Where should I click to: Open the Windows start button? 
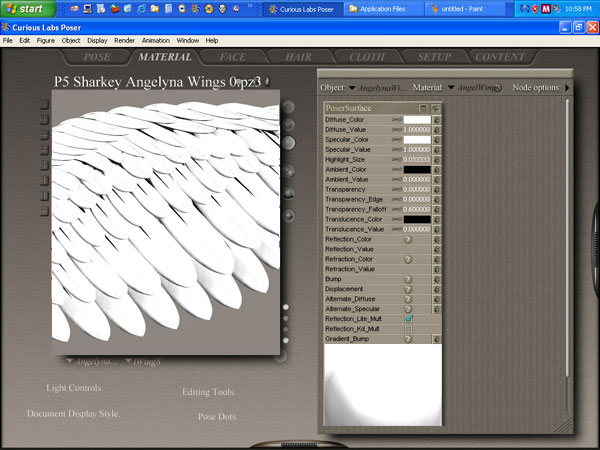tap(28, 8)
